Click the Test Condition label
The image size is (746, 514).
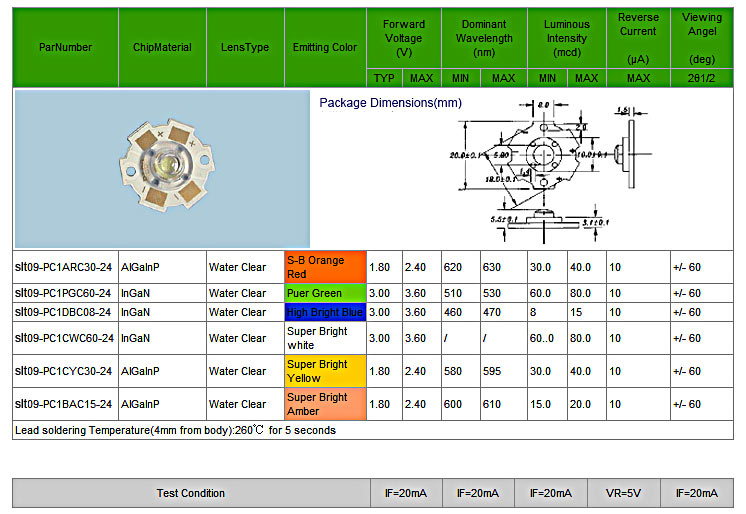(191, 493)
